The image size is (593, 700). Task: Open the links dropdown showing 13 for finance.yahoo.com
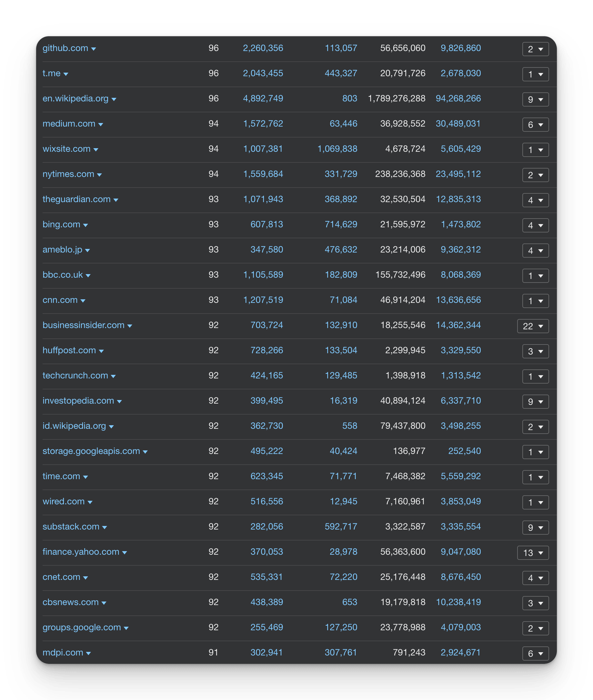pos(533,553)
